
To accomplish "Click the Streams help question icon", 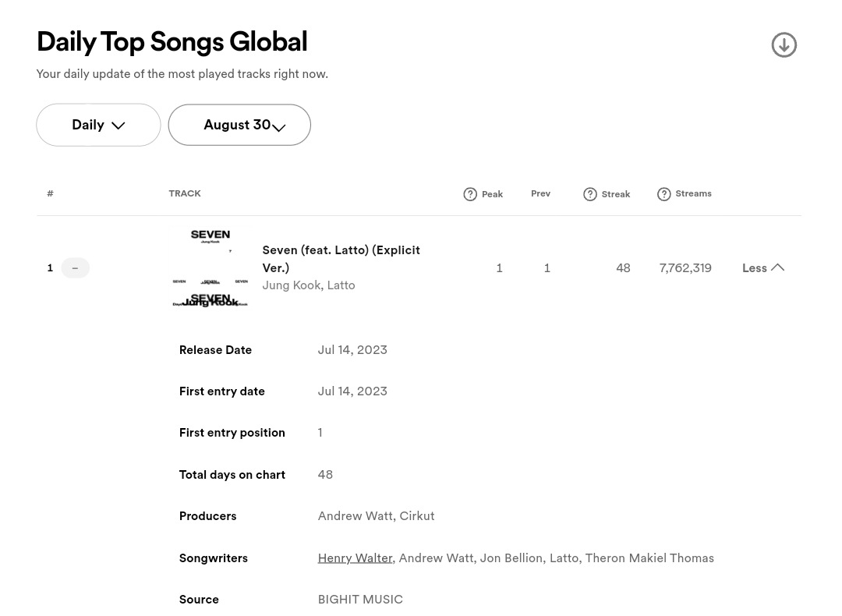I will 663,194.
